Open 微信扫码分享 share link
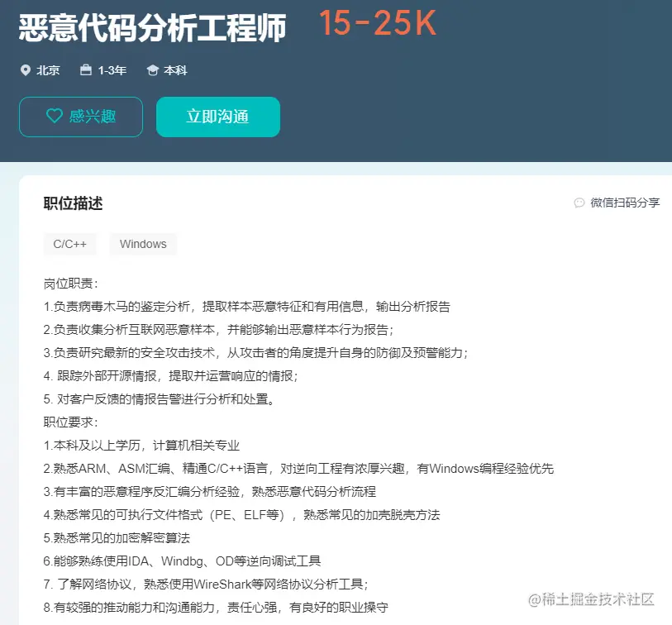 [625, 203]
